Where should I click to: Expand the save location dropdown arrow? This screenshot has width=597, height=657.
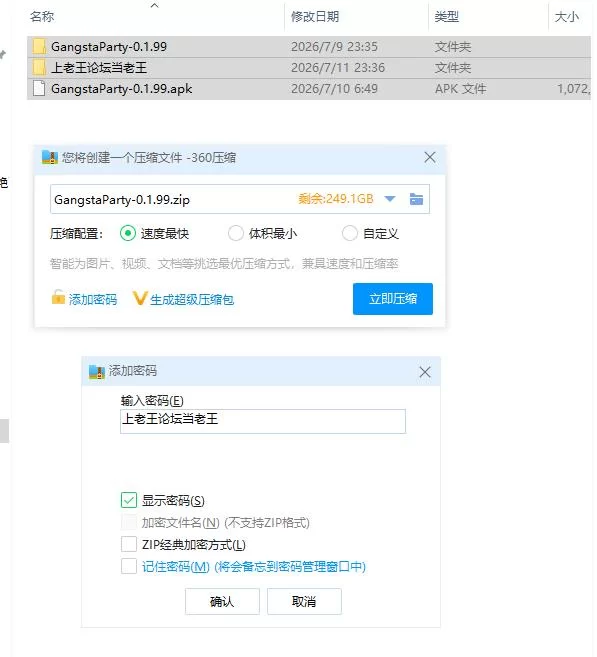[390, 199]
